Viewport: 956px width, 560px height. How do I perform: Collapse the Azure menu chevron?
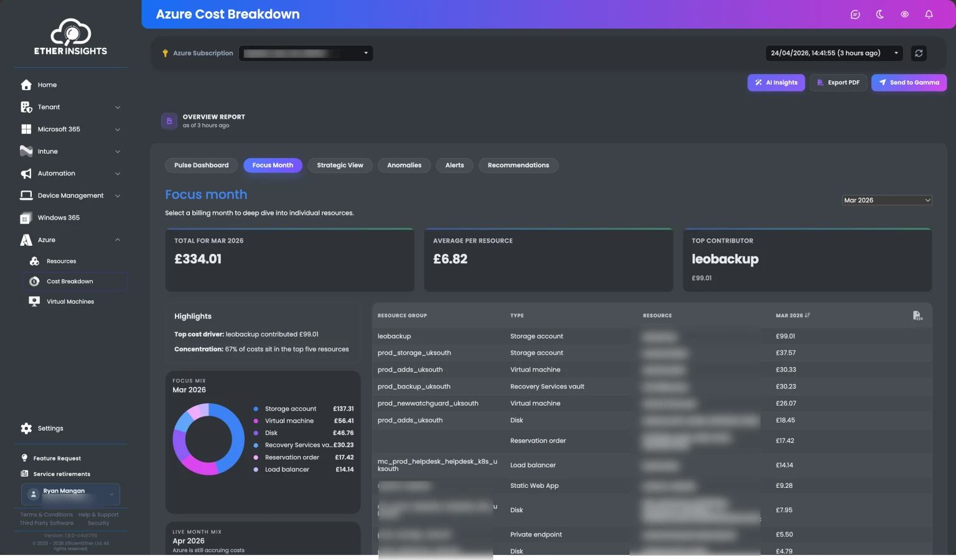click(x=118, y=240)
